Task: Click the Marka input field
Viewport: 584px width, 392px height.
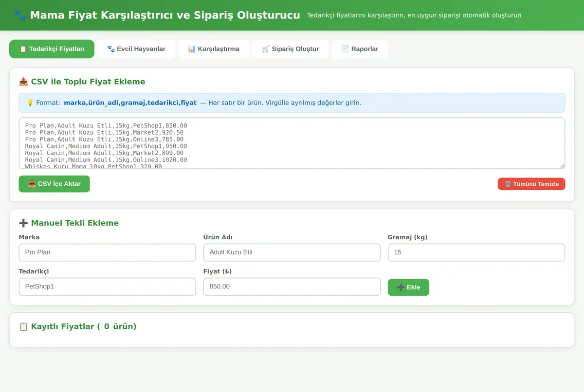Action: [107, 252]
